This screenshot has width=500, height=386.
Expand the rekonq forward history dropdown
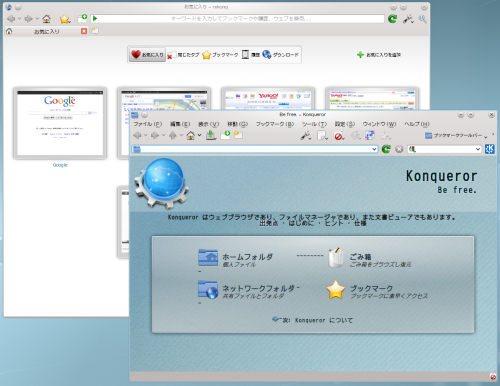tap(37, 19)
